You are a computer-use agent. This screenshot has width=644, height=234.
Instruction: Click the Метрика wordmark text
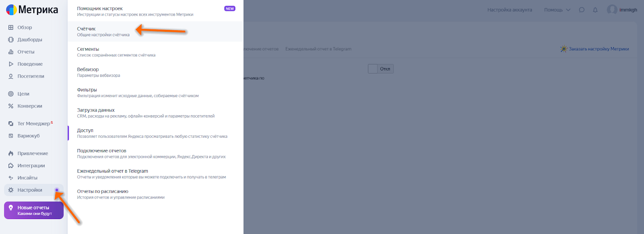[38, 10]
